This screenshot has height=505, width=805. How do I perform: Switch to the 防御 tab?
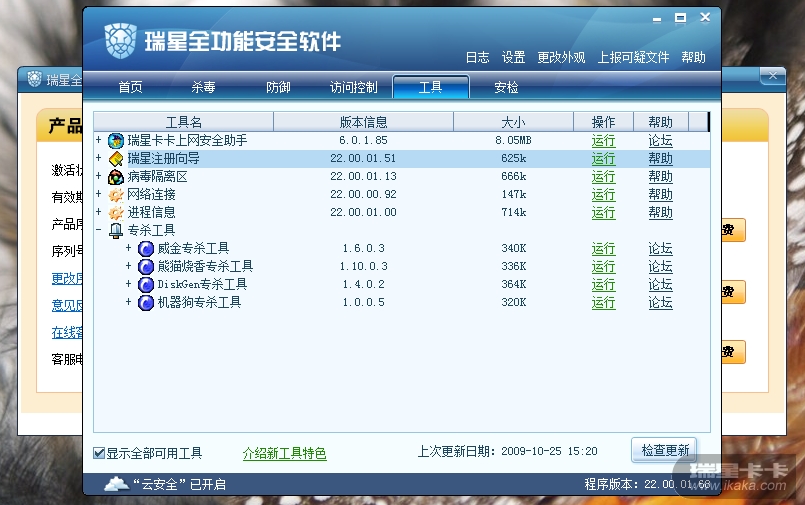click(x=278, y=87)
